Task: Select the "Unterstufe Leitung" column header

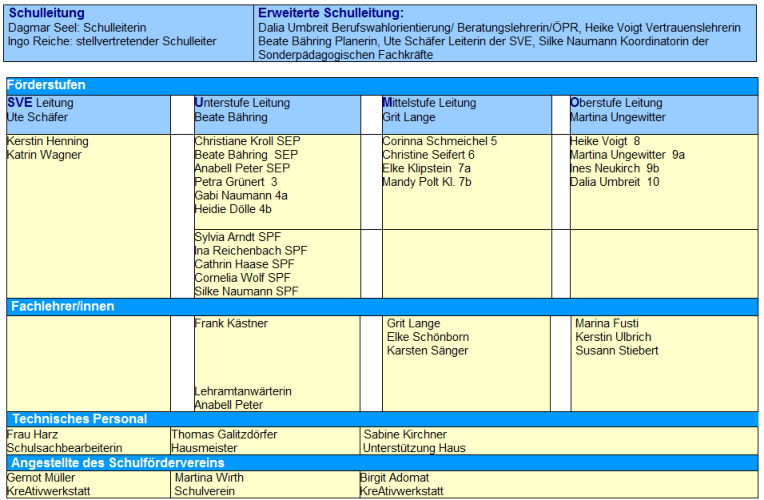Action: click(242, 103)
